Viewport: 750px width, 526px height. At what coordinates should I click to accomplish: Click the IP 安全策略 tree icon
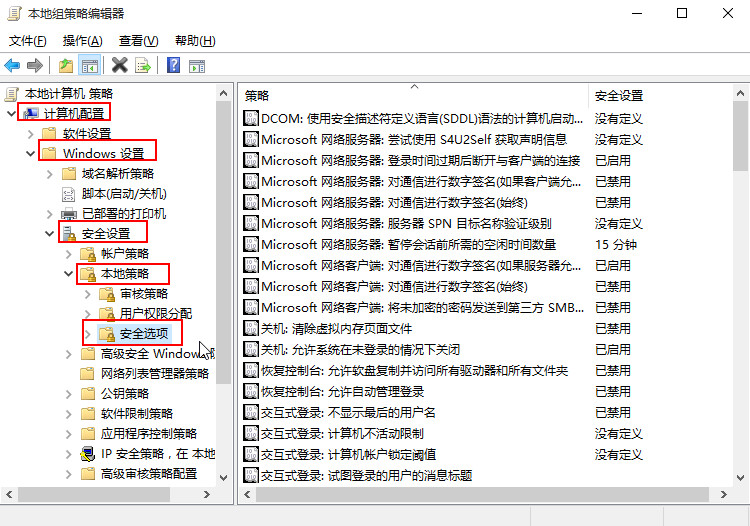pos(88,453)
